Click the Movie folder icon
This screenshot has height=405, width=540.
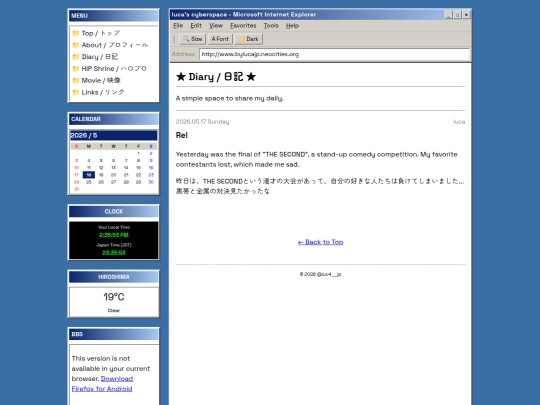point(76,81)
